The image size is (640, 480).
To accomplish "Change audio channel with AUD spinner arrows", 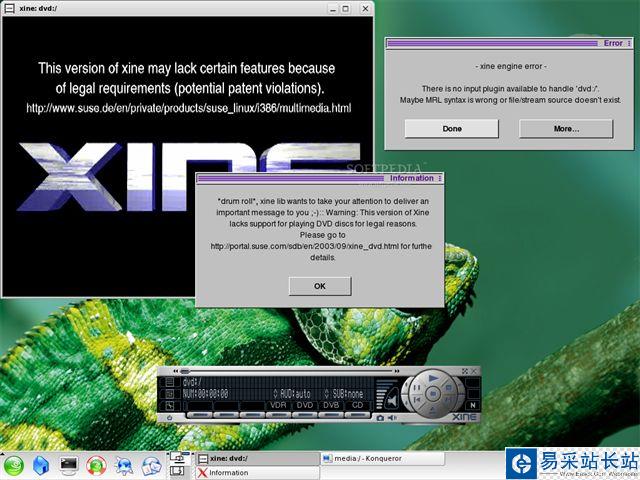I will point(276,394).
